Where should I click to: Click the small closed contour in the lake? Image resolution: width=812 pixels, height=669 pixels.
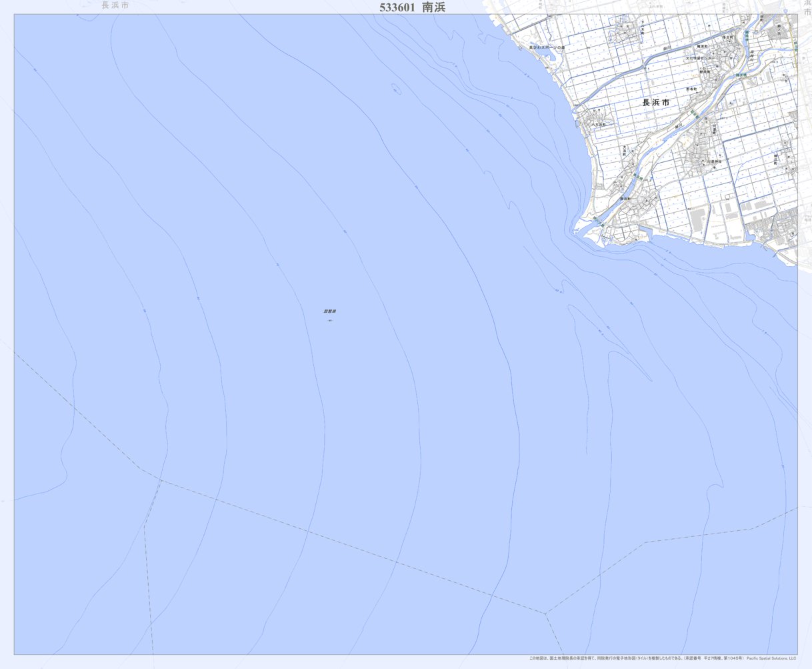[x=396, y=88]
